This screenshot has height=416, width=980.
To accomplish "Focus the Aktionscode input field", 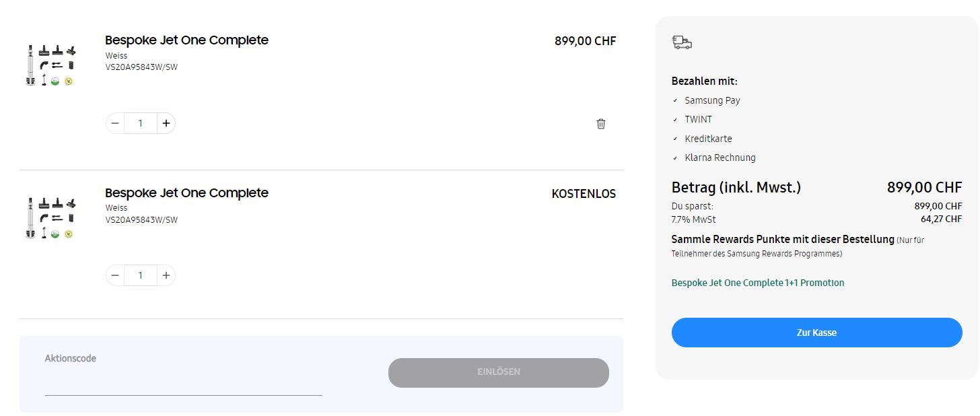I will click(183, 384).
